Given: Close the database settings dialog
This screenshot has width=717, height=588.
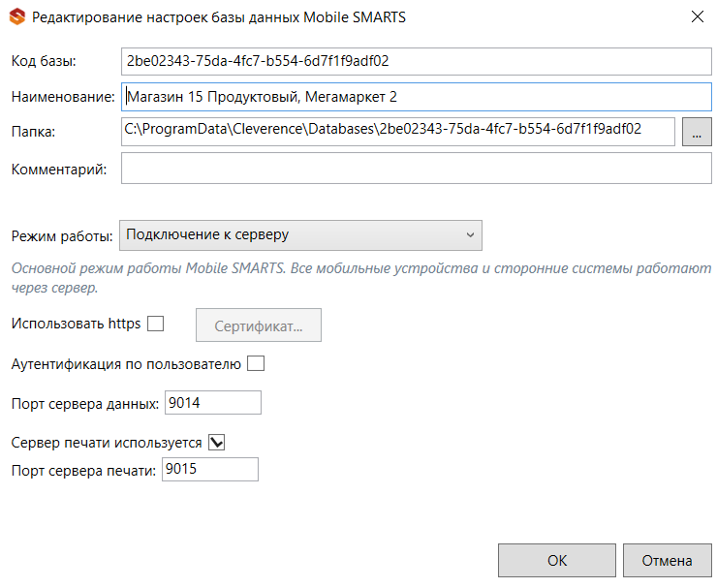Looking at the screenshot, I should coord(697,16).
